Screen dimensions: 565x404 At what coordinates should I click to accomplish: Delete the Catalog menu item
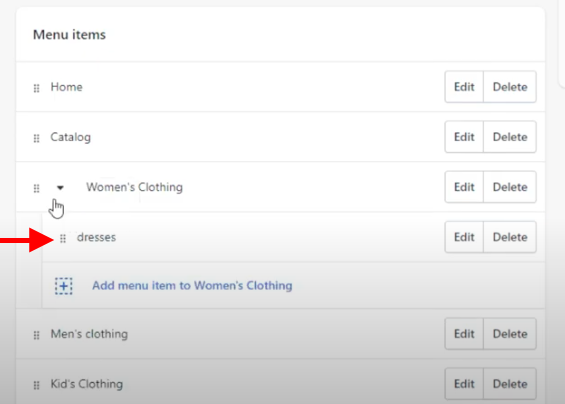click(x=510, y=137)
